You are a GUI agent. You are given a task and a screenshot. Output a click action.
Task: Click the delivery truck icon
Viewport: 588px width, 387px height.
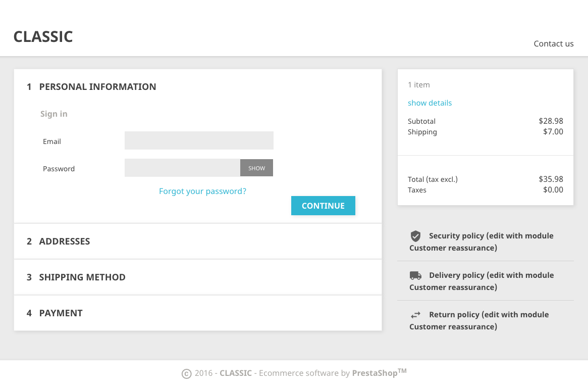coord(415,275)
